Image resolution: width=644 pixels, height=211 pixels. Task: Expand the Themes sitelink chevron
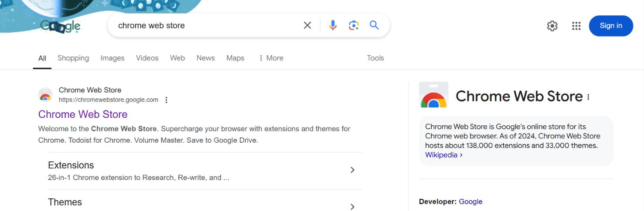353,207
